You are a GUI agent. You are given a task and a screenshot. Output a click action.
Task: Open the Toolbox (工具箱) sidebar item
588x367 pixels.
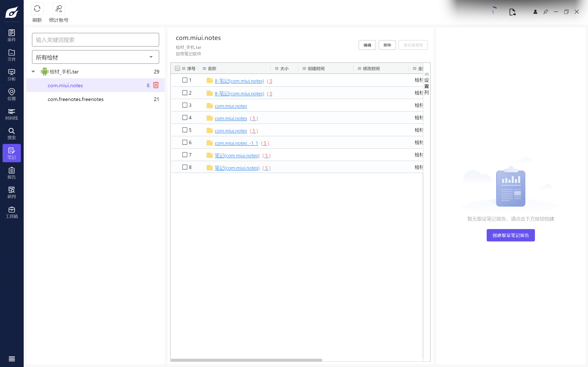coord(11,212)
